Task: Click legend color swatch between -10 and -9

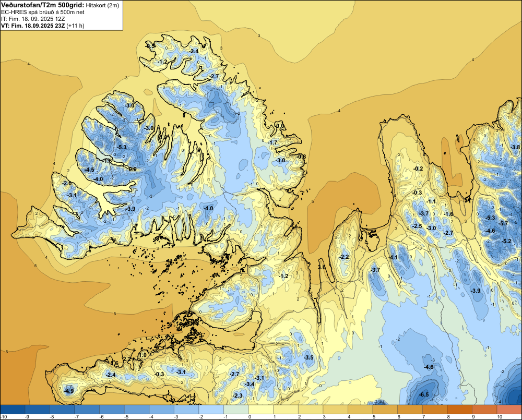Action: point(13,410)
